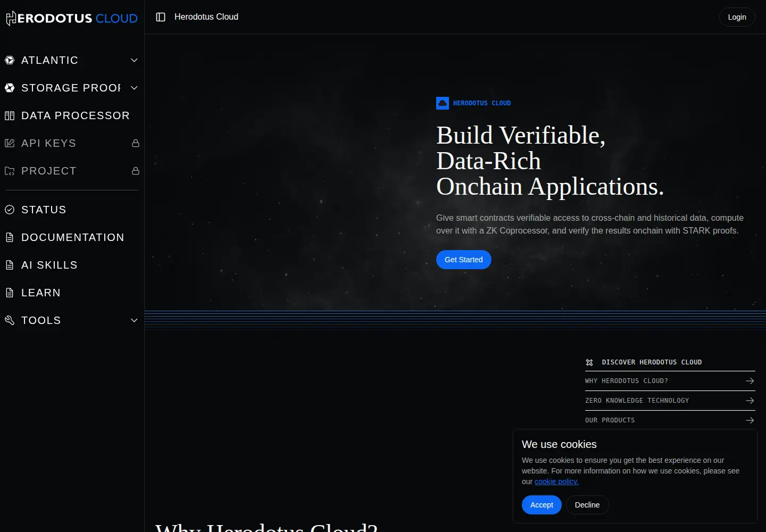This screenshot has width=766, height=532.
Task: Click the lock icon beside Project
Action: (136, 171)
